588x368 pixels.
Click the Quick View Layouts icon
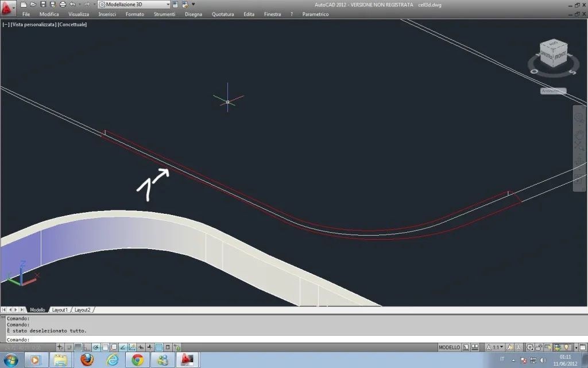pyautogui.click(x=466, y=347)
